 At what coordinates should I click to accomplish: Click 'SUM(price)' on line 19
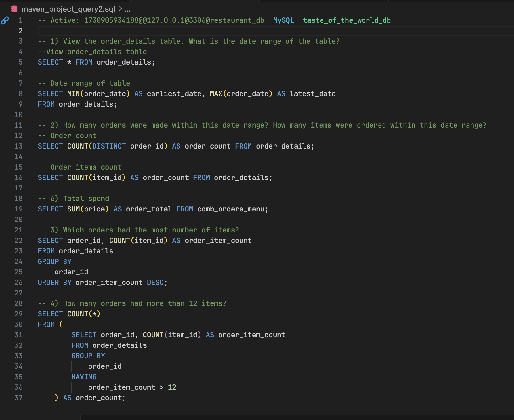pyautogui.click(x=88, y=209)
